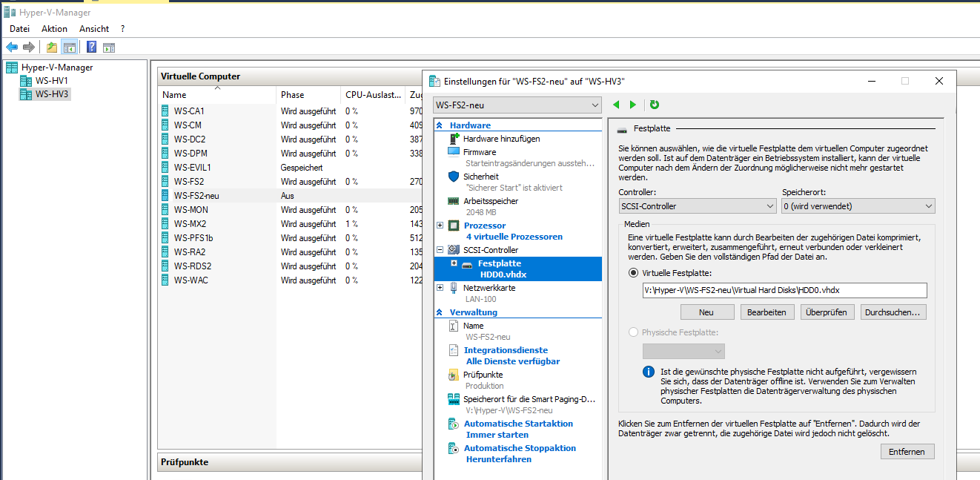
Task: Sort by CPU-Auslastung column header
Action: tap(374, 95)
